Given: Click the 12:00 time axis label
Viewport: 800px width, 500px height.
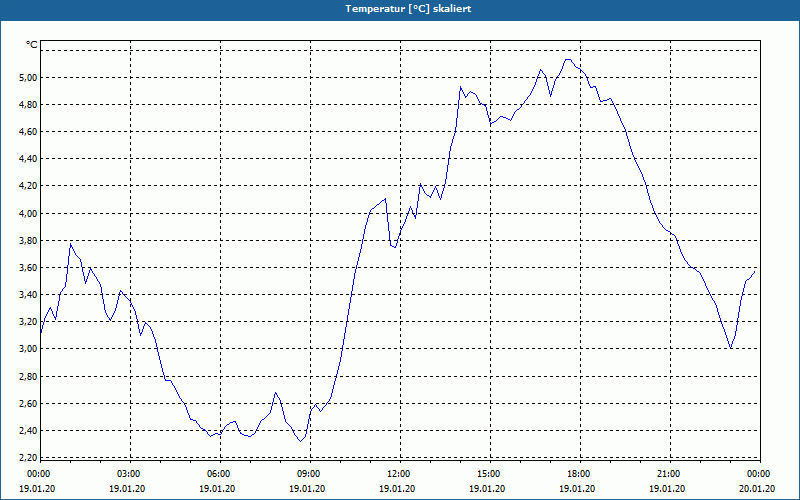Looking at the screenshot, I should pyautogui.click(x=399, y=474).
